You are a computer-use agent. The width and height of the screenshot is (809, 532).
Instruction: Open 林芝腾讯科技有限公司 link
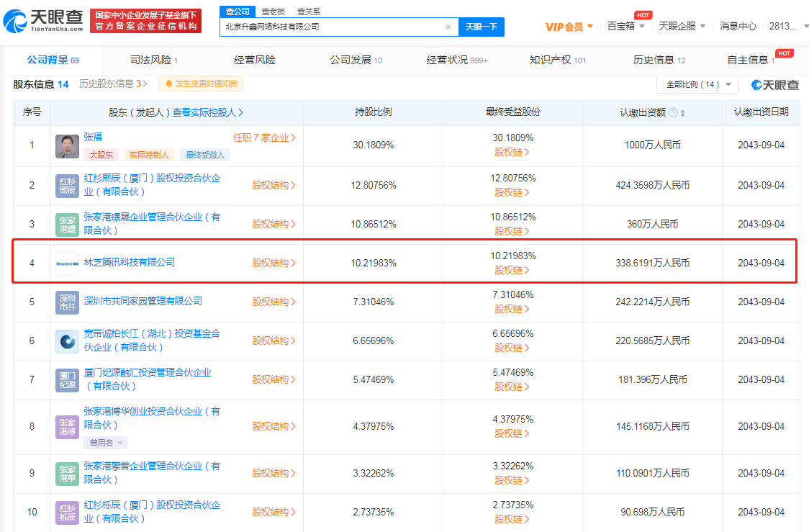tap(130, 262)
